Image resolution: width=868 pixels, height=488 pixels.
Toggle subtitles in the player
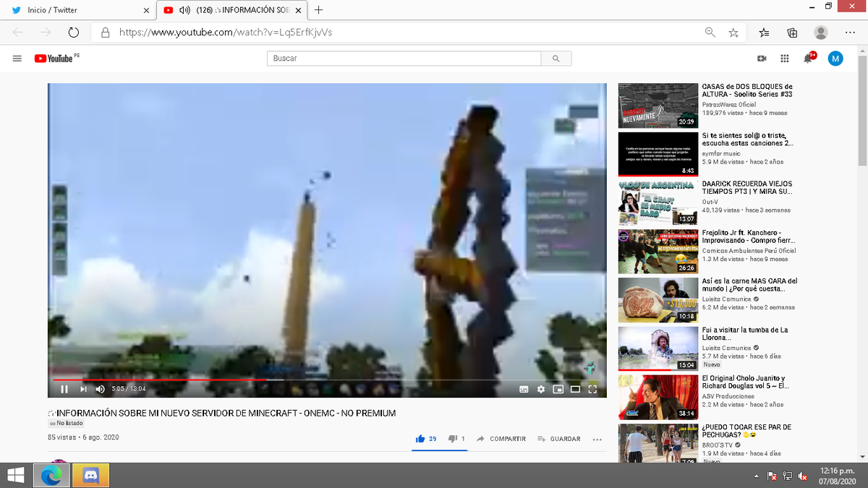[x=524, y=389]
